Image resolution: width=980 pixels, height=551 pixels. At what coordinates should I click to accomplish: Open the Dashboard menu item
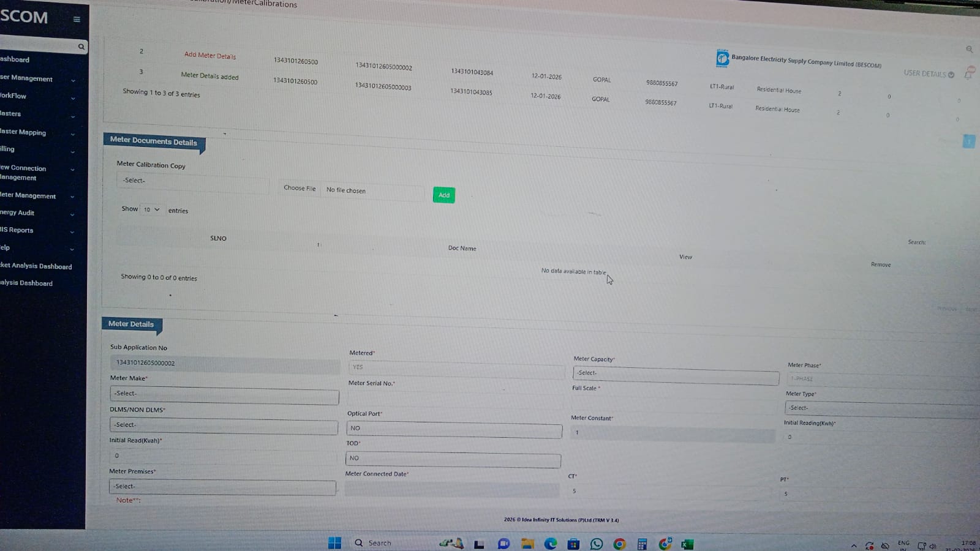point(15,59)
